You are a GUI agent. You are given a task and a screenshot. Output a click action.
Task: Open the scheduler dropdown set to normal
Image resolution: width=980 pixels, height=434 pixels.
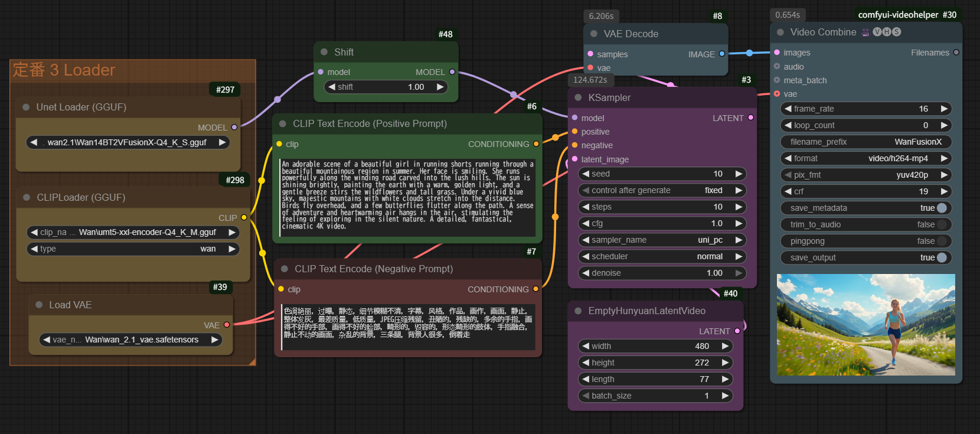click(661, 256)
